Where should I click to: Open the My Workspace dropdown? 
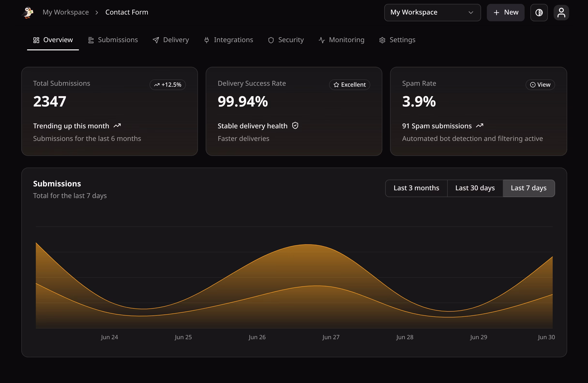[x=432, y=13]
